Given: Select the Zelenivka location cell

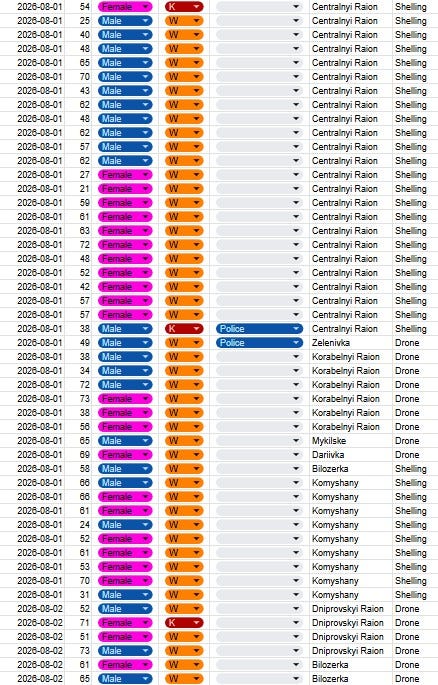Looking at the screenshot, I should [351, 343].
